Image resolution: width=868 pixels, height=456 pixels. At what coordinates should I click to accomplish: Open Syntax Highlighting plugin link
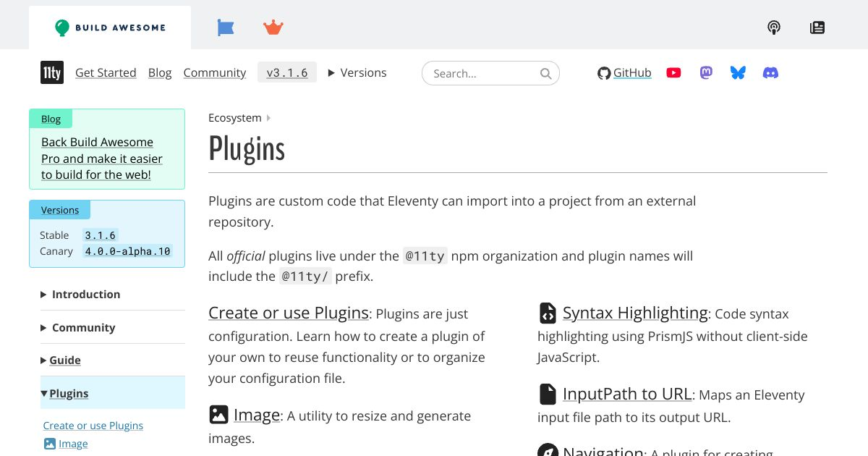coord(635,313)
